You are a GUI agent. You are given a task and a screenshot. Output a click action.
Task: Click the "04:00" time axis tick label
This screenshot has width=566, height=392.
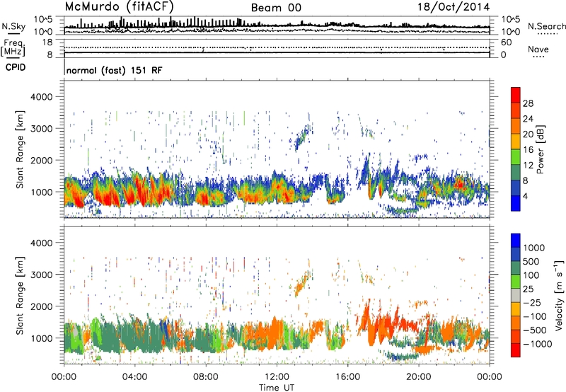click(x=134, y=377)
